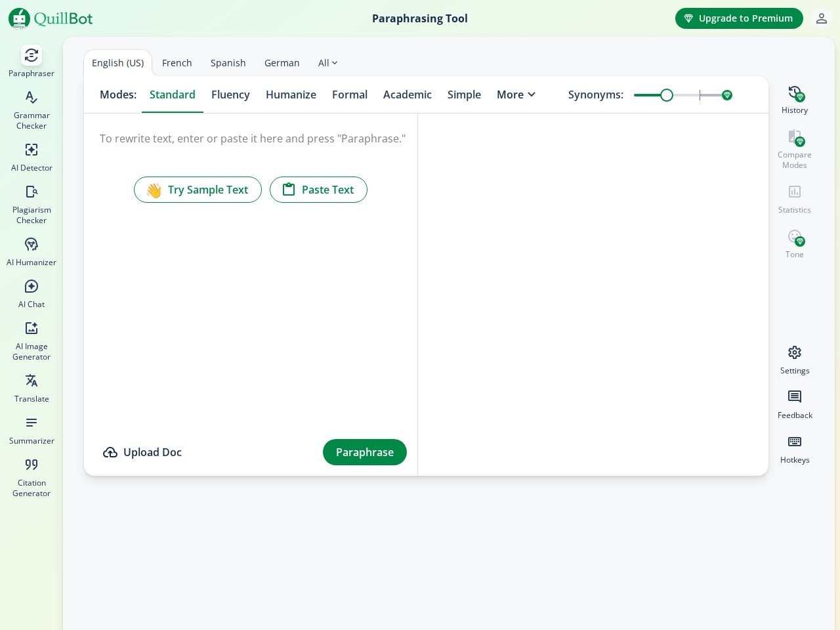
Task: Switch to the Fluency mode
Action: [230, 94]
